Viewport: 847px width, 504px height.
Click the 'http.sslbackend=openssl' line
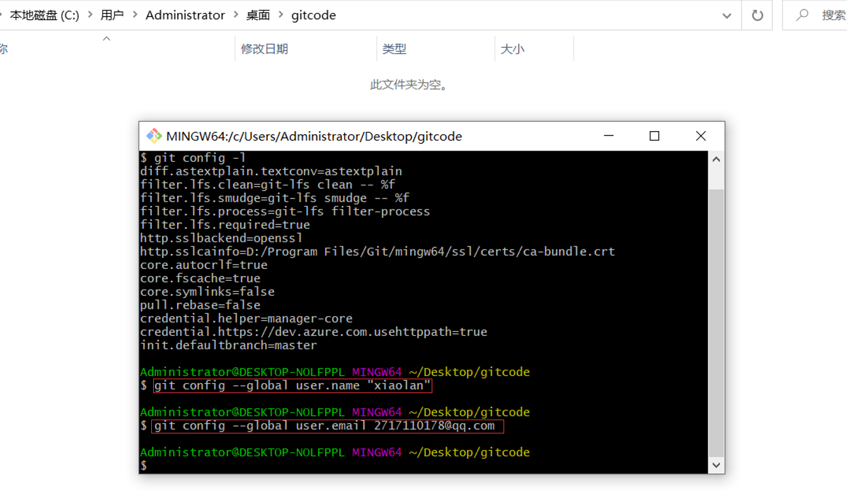point(221,238)
